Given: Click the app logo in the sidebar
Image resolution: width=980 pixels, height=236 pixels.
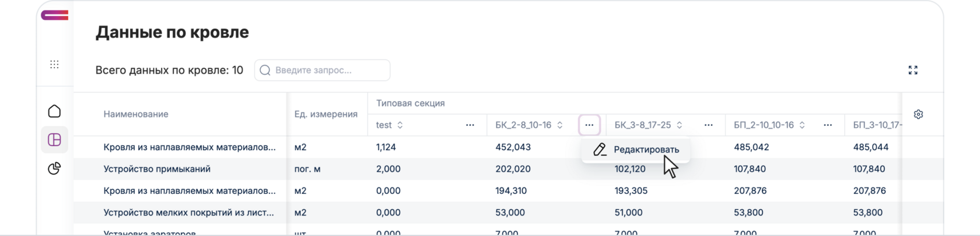Looking at the screenshot, I should [55, 15].
